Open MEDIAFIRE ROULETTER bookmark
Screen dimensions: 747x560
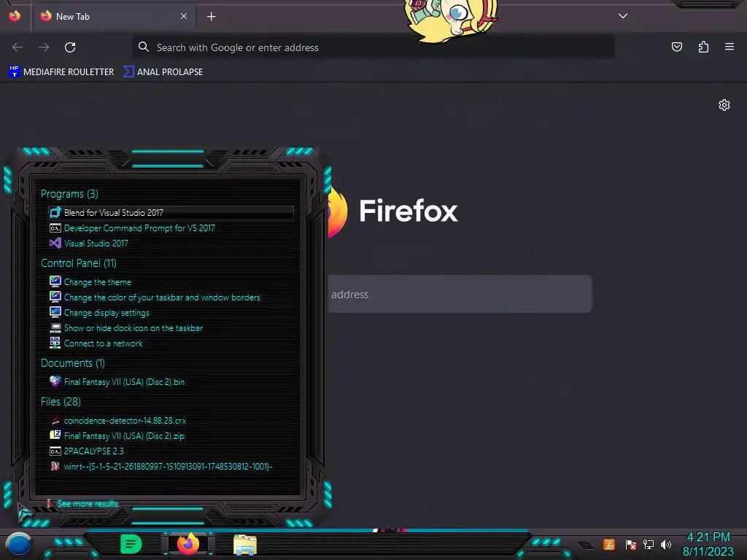[x=61, y=72]
